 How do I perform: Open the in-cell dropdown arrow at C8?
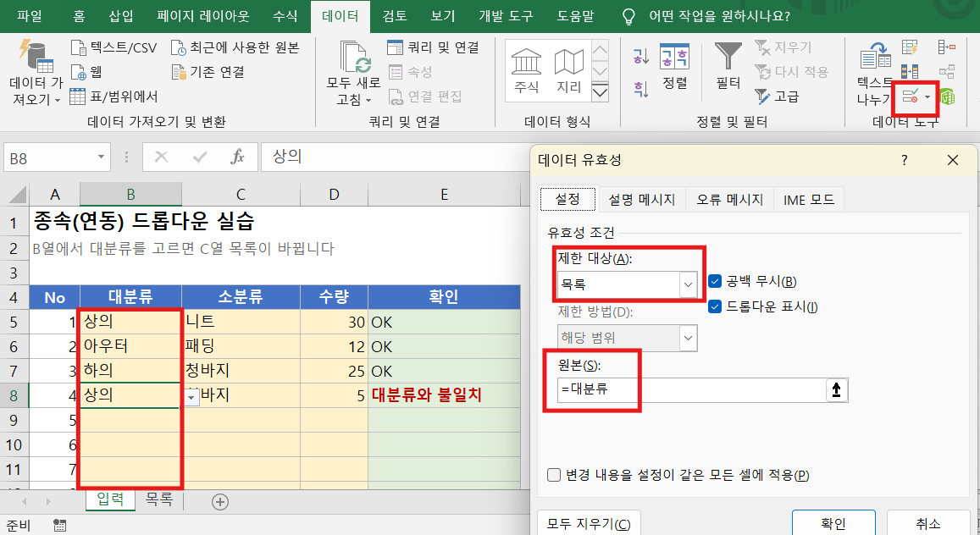tap(191, 397)
